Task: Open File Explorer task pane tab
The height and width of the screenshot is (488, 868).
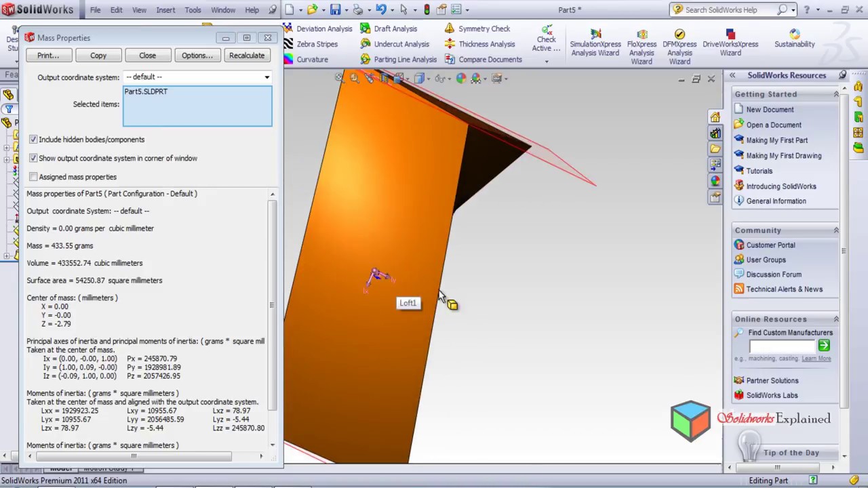Action: coord(715,148)
